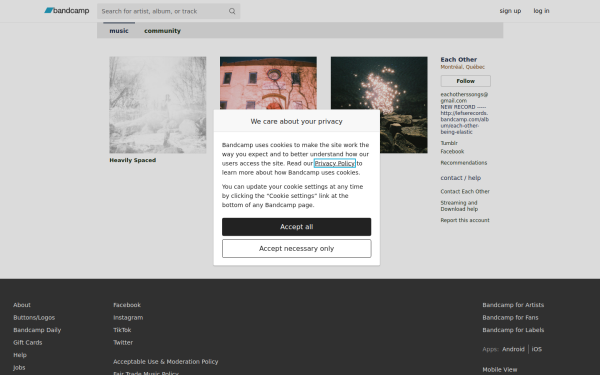This screenshot has height=375, width=600.
Task: Open Bandcamp Daily in footer
Action: [x=37, y=330]
